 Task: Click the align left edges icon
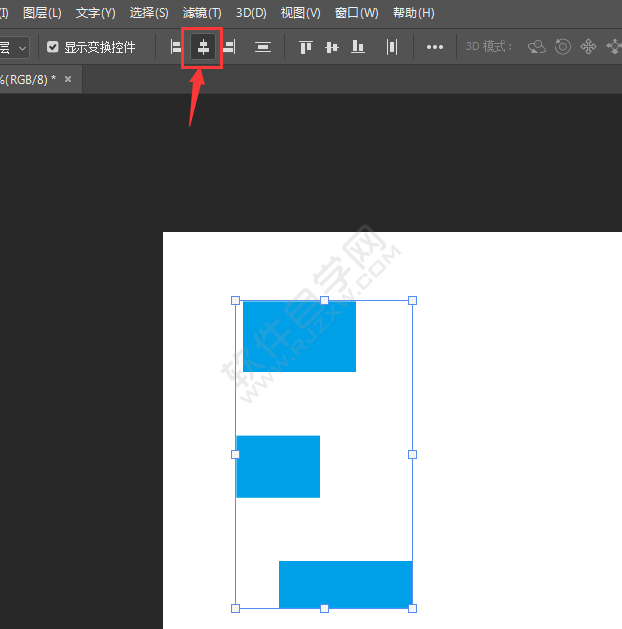177,47
